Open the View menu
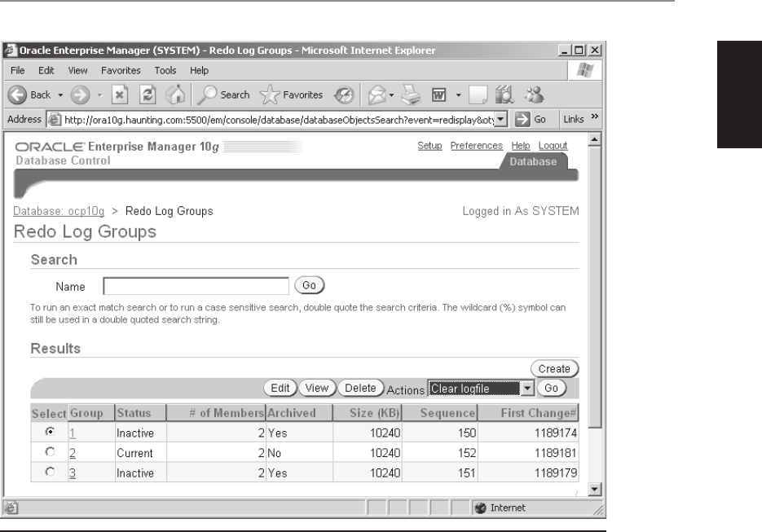This screenshot has width=762, height=532. tap(77, 70)
